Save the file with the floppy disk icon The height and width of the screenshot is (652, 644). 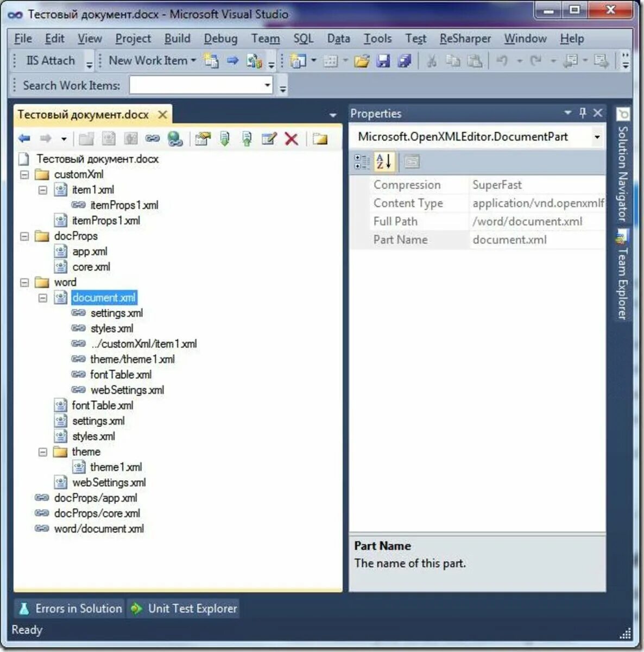(x=383, y=61)
